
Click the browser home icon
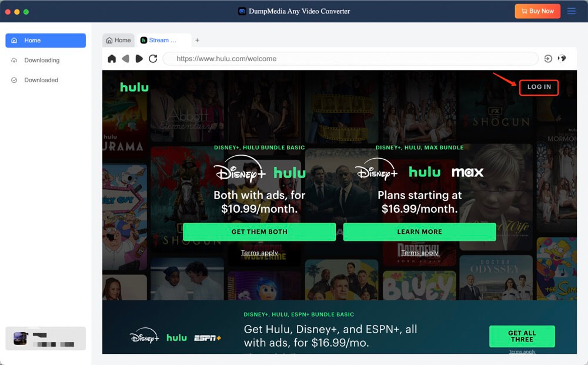point(112,58)
